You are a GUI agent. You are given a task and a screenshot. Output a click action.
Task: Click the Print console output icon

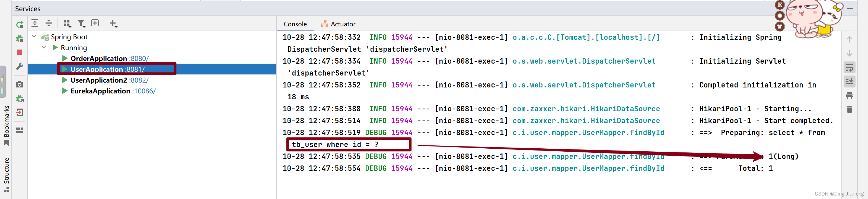point(849,96)
